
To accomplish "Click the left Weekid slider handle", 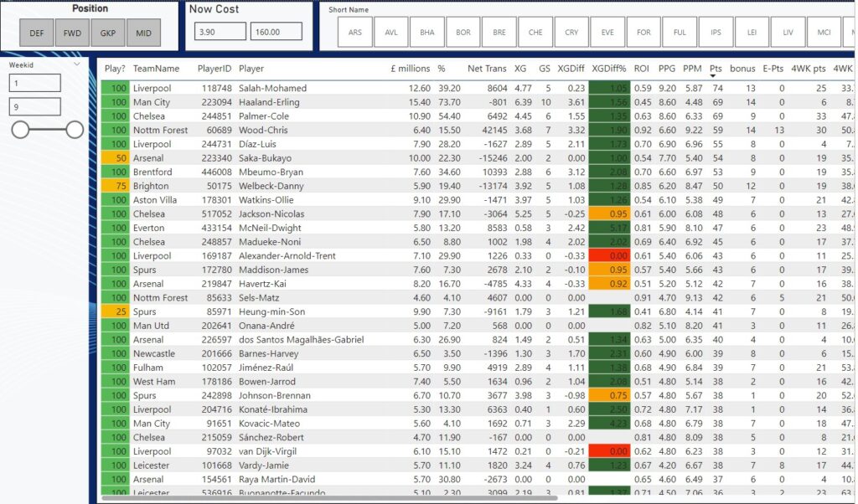I will 20,129.
